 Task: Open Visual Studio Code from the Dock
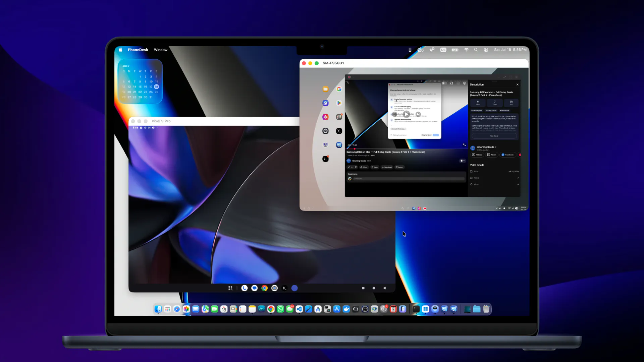pos(299,309)
